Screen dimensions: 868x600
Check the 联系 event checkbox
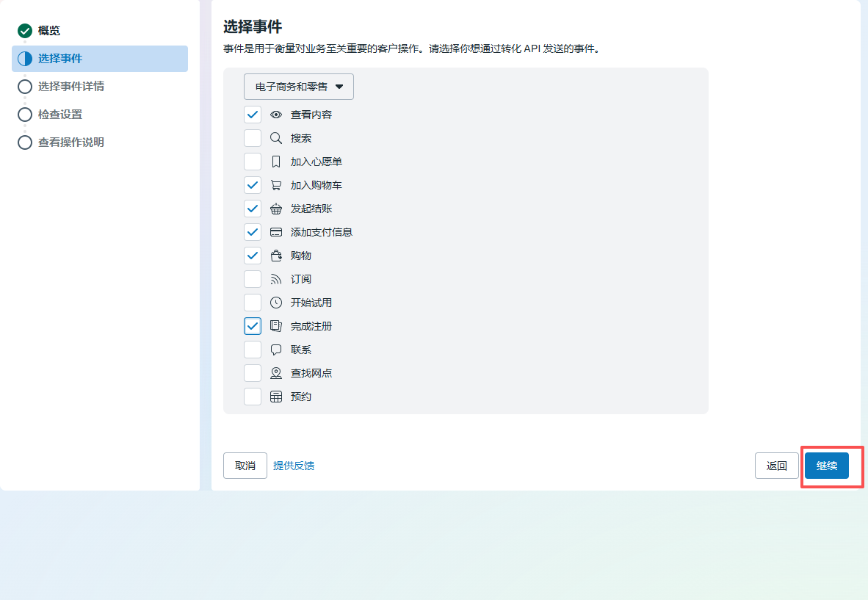pyautogui.click(x=253, y=350)
